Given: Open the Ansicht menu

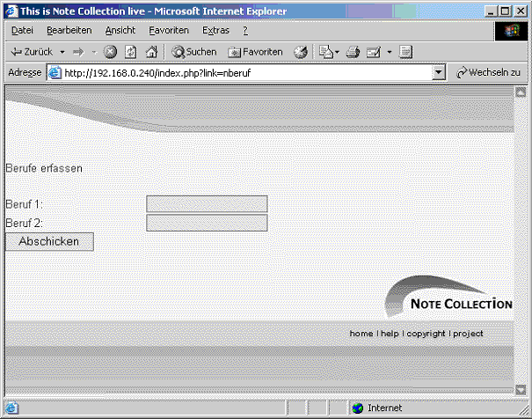Looking at the screenshot, I should [x=120, y=30].
